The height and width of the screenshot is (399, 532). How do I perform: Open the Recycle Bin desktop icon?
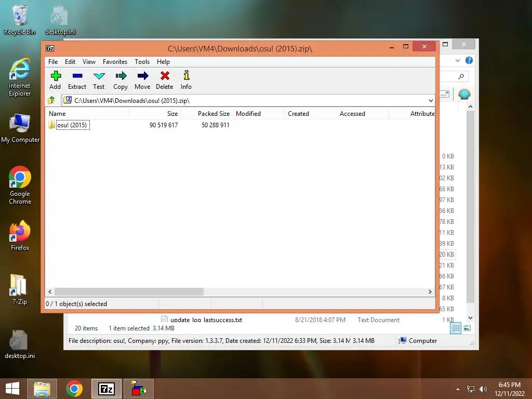[x=19, y=20]
